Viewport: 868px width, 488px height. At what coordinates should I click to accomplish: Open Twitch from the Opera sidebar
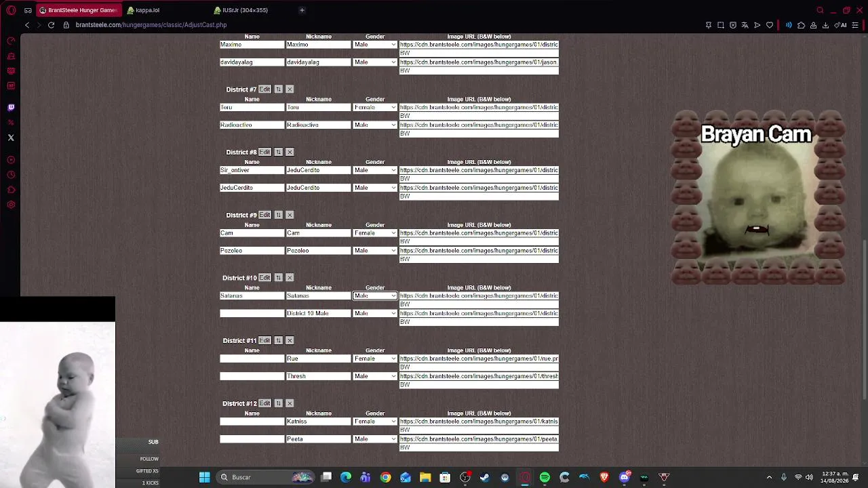click(11, 107)
